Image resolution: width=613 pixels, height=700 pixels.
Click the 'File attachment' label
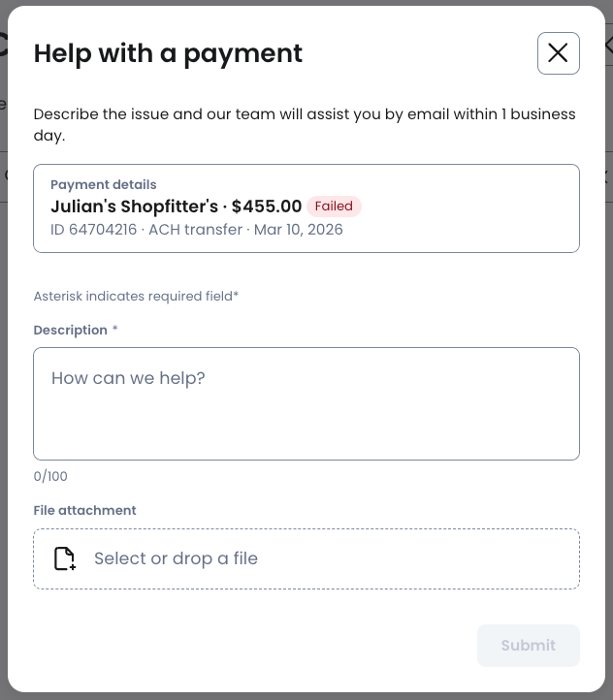pyautogui.click(x=84, y=510)
